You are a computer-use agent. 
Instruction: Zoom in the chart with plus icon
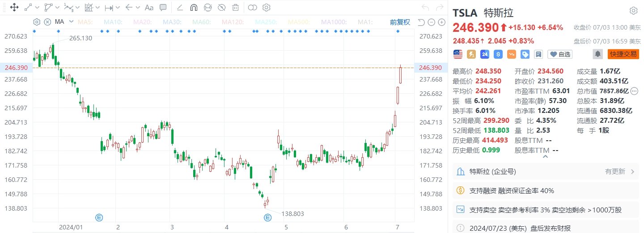[x=442, y=22]
